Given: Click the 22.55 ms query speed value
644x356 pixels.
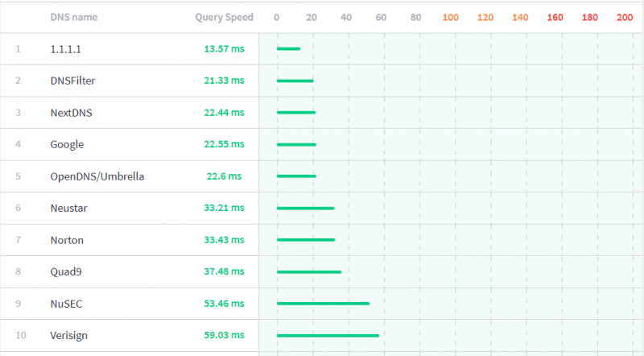Looking at the screenshot, I should coord(225,144).
